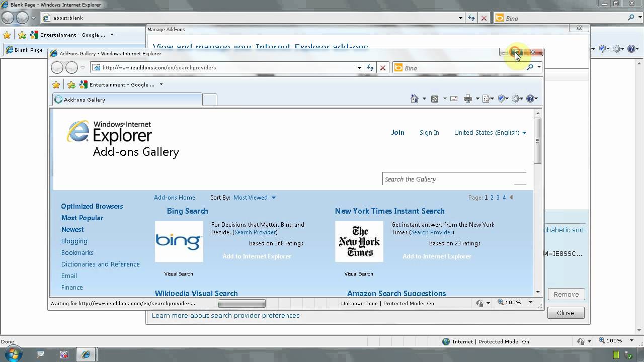Open Favorites star in Add-ons Gallery window
The image size is (644, 362).
pos(56,84)
